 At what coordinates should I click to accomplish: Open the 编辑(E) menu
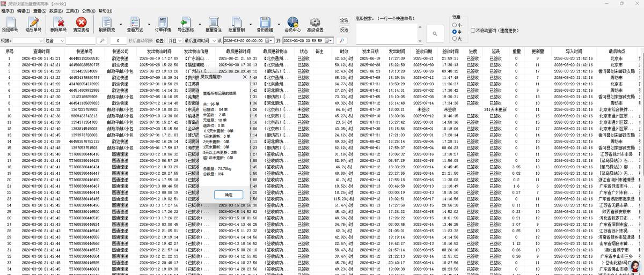tap(24, 11)
